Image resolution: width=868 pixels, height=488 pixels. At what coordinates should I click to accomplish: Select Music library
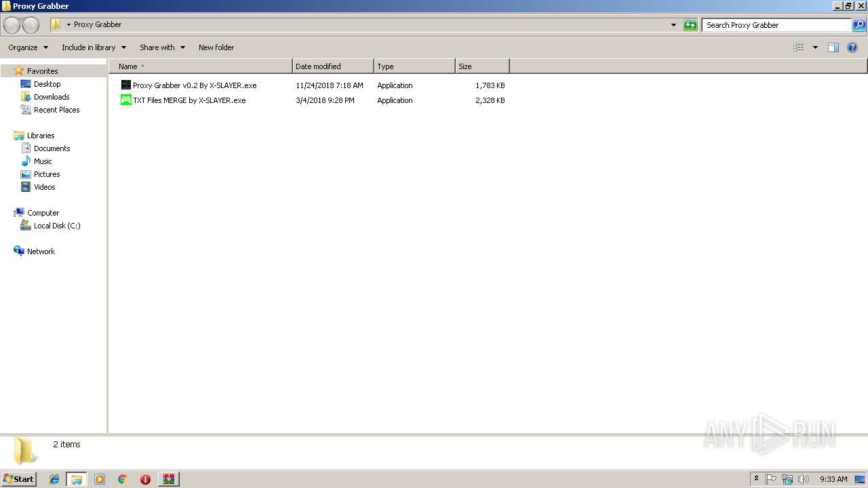[43, 161]
